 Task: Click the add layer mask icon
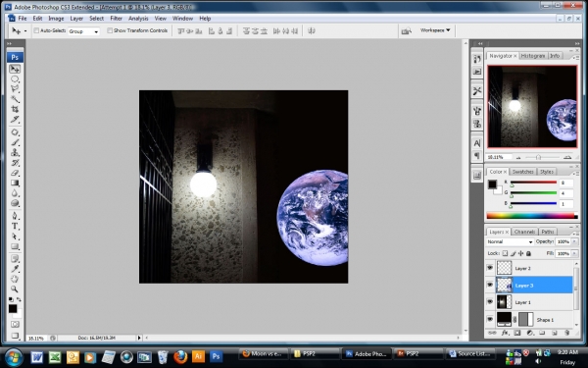pos(517,333)
